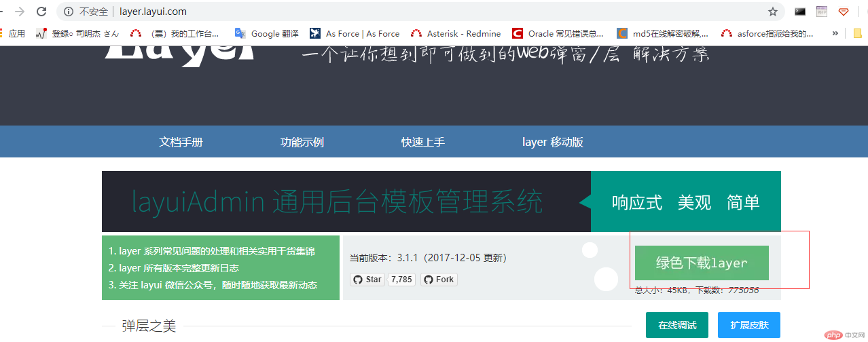The width and height of the screenshot is (868, 342).
Task: Click the GitHub Fork button
Action: pyautogui.click(x=439, y=279)
